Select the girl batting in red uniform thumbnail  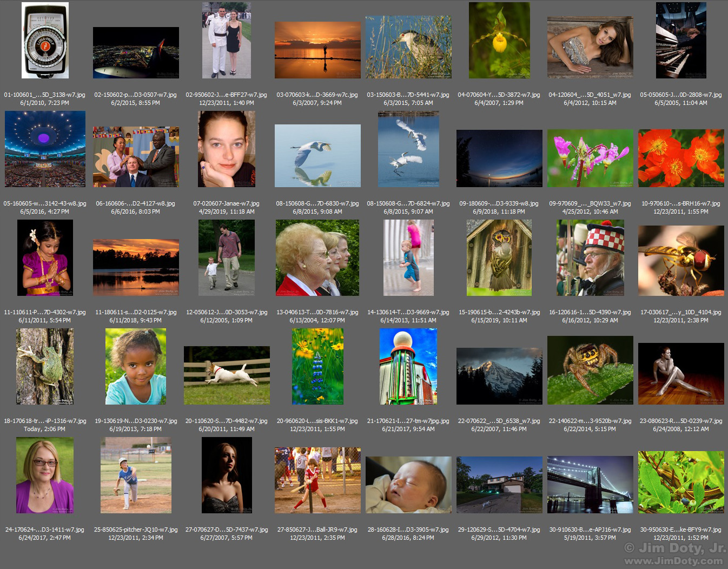[317, 480]
